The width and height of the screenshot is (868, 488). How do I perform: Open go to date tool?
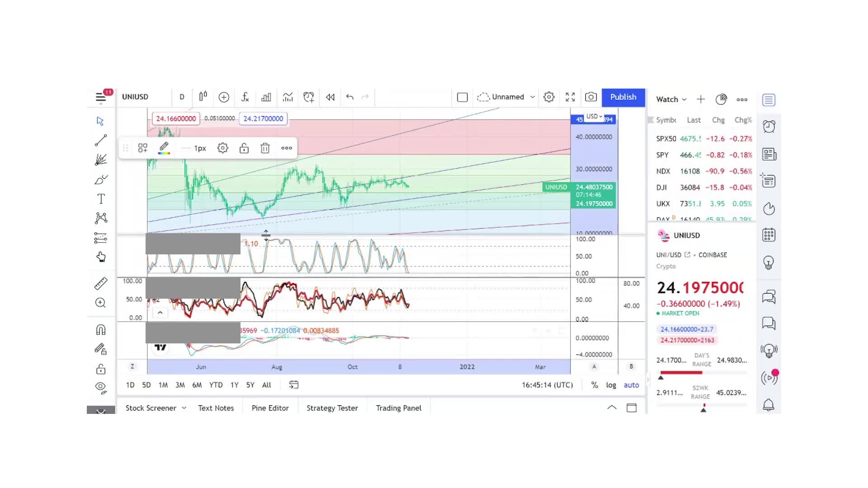294,385
